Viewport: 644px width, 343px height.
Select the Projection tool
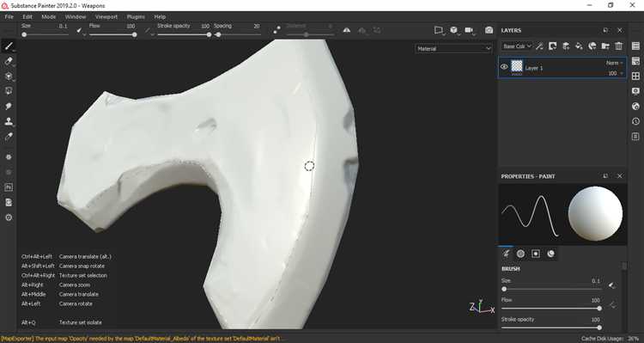coord(9,77)
